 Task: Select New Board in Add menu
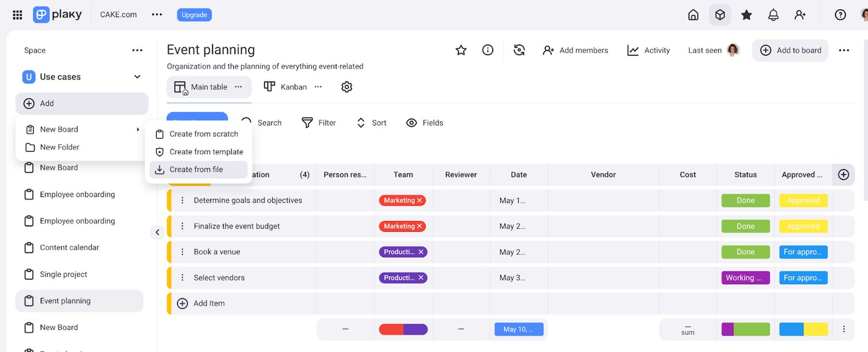pyautogui.click(x=82, y=129)
